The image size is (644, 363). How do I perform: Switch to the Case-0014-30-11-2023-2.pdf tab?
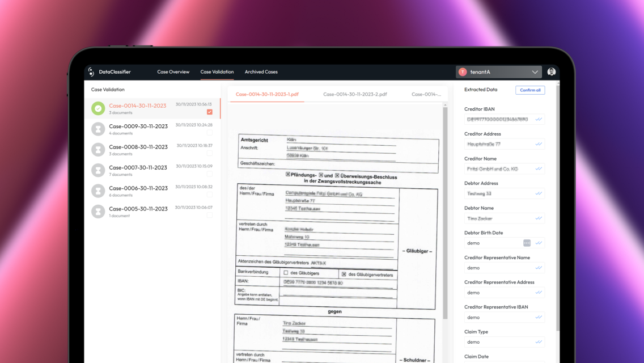pos(355,94)
